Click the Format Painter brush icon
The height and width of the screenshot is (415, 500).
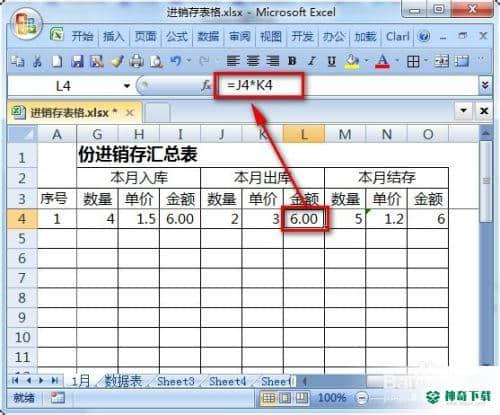pyautogui.click(x=117, y=61)
